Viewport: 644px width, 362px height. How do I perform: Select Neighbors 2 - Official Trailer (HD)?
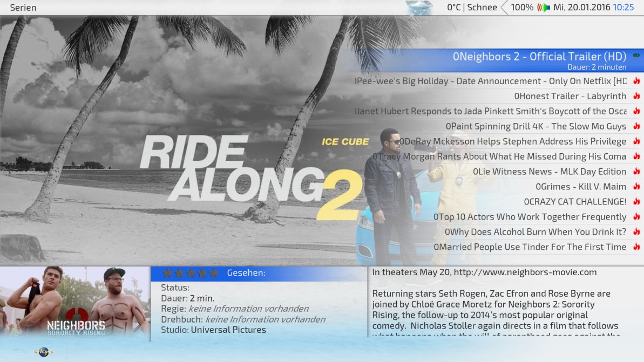click(x=539, y=57)
